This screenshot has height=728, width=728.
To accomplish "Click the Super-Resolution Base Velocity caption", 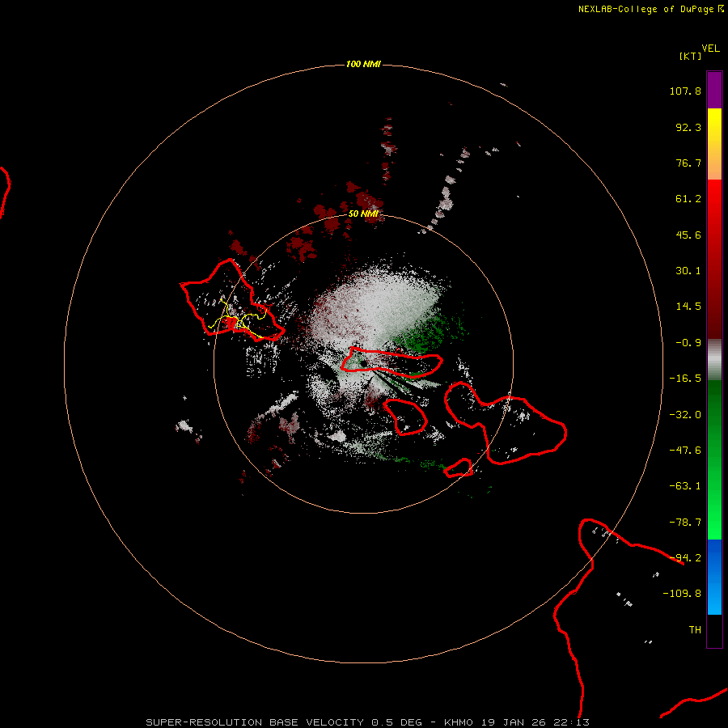I will click(x=368, y=722).
